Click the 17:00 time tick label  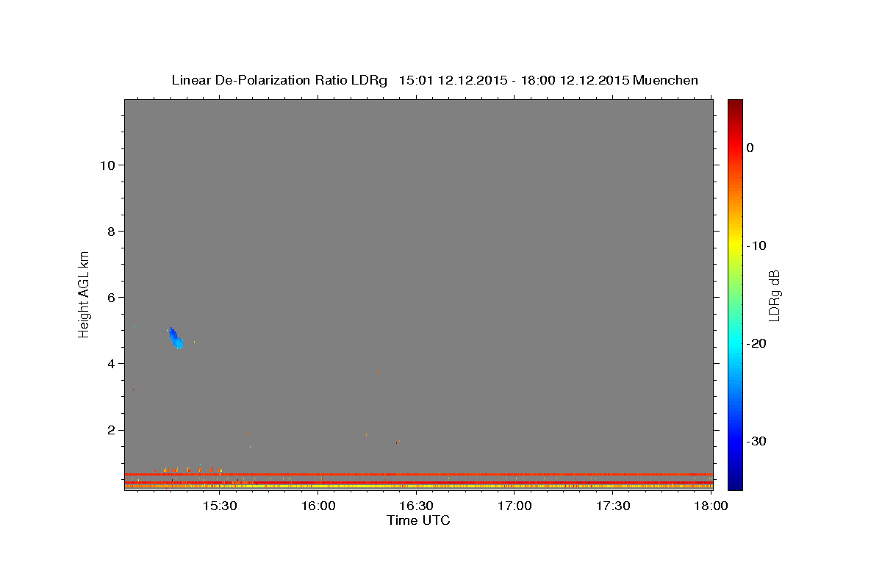515,506
